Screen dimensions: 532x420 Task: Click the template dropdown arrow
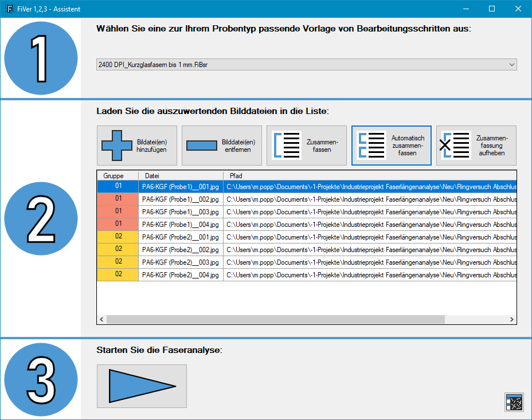[x=513, y=64]
